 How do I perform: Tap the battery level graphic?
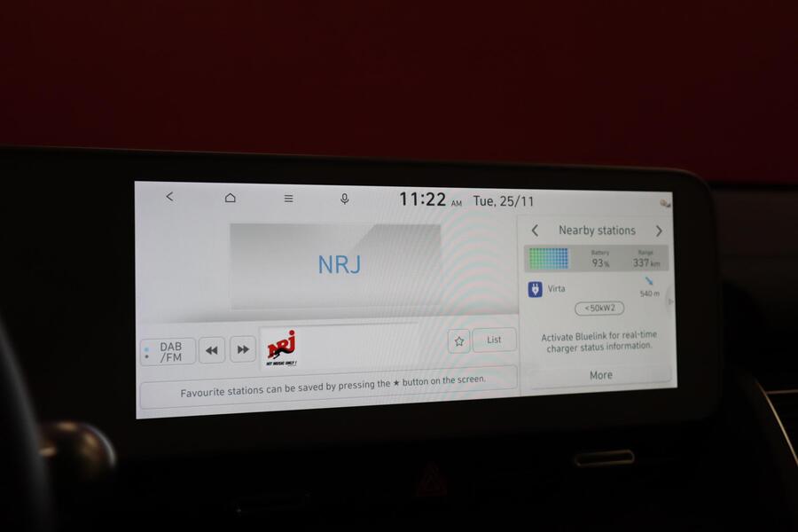coord(549,258)
